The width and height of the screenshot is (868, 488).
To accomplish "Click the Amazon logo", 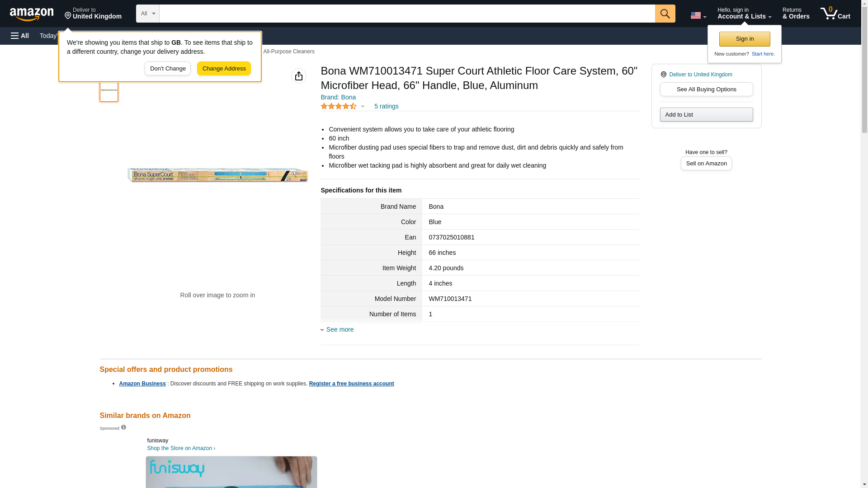I will (x=32, y=14).
